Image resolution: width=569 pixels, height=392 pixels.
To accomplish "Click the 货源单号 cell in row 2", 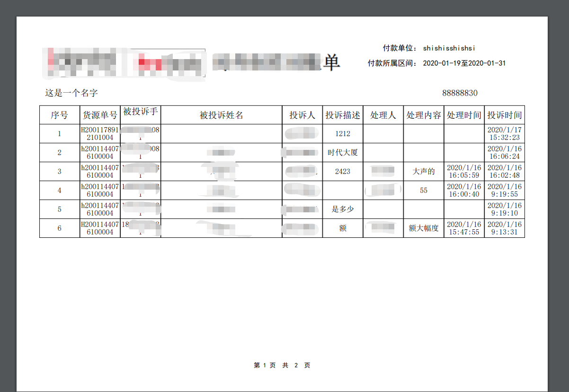I will coord(100,153).
